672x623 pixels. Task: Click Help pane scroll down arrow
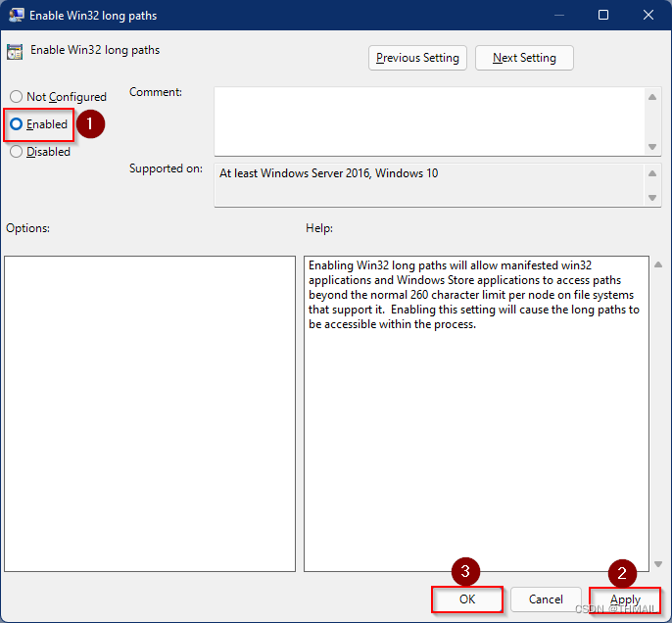pyautogui.click(x=658, y=564)
